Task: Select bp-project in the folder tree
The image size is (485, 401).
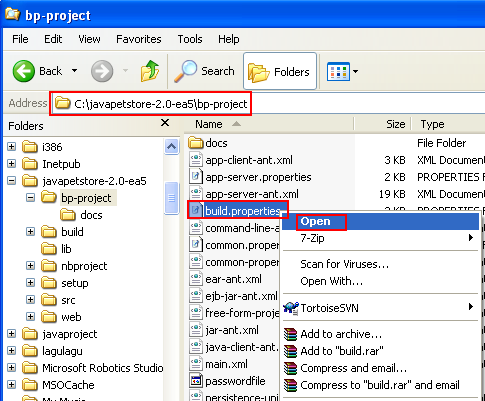Action: pyautogui.click(x=86, y=198)
